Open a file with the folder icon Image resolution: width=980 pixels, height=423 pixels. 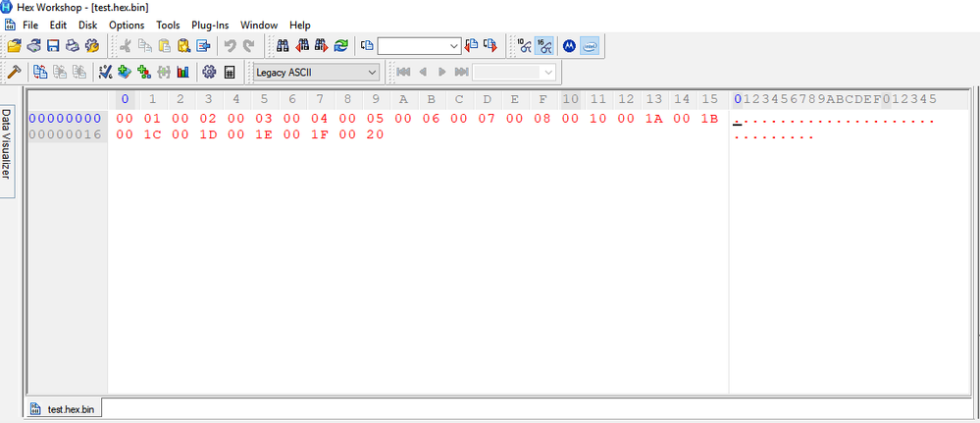(14, 46)
